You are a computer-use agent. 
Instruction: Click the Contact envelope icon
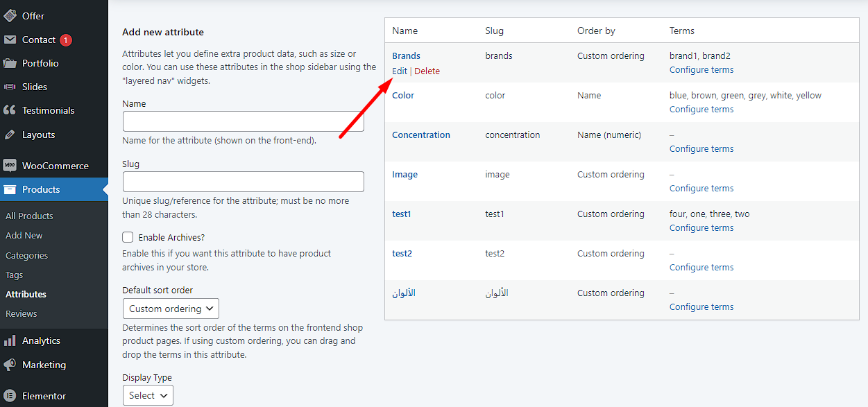click(x=10, y=40)
